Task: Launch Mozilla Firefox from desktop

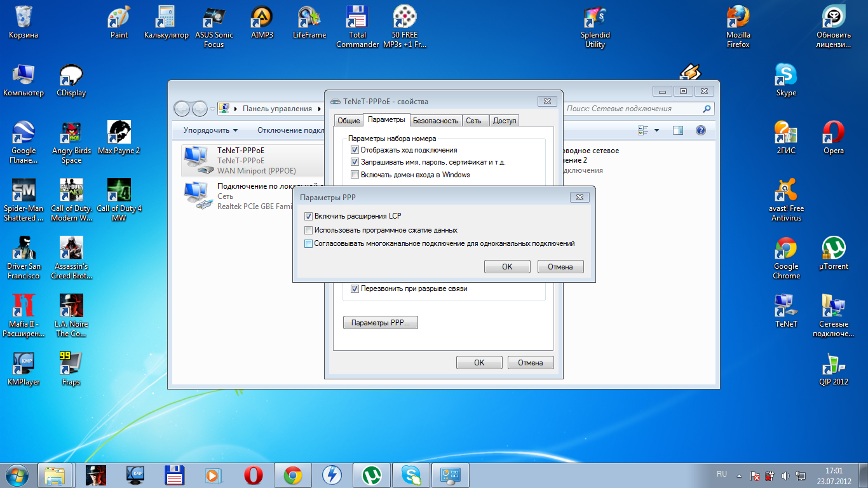Action: point(738,27)
